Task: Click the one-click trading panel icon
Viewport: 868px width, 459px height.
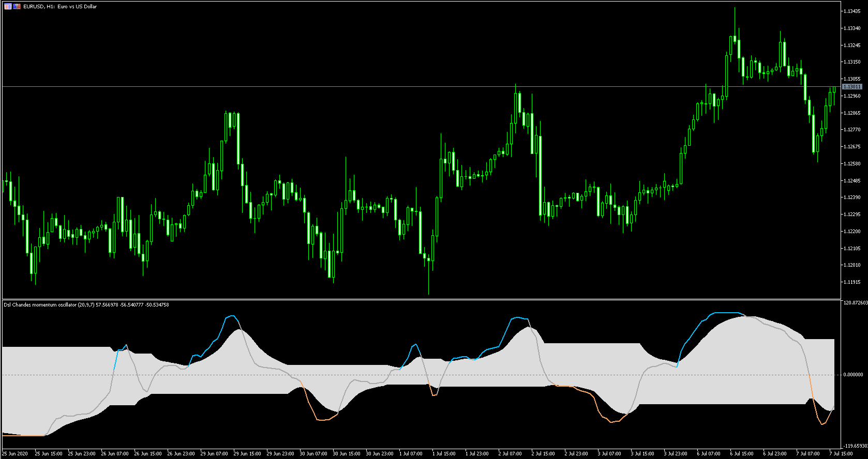Action: click(x=17, y=6)
